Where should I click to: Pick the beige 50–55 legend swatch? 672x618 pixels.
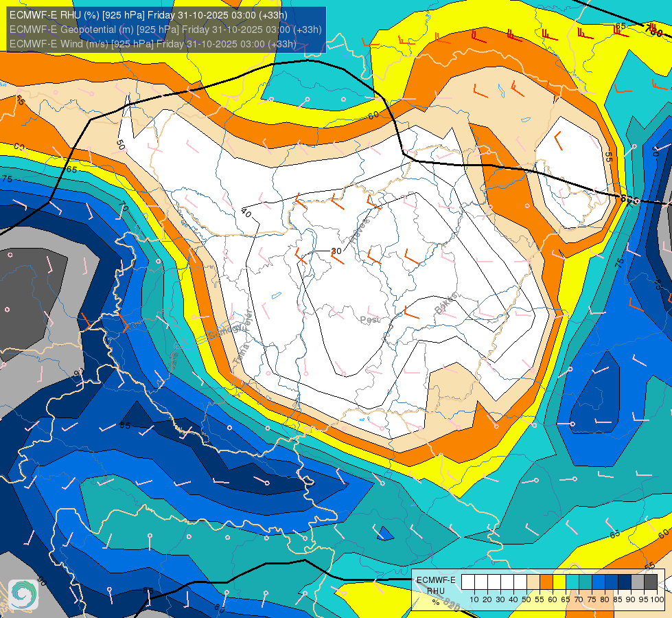533,582
